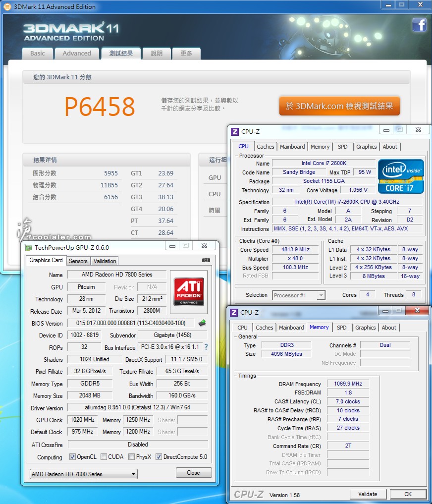Click the GPU Name field in GPU-Z
The image size is (432, 504).
coord(117,275)
